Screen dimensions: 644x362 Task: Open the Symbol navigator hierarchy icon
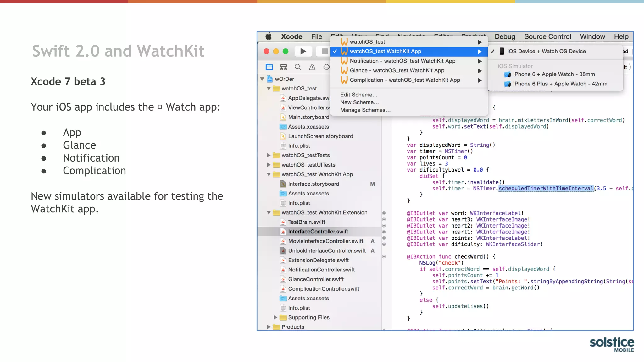[x=284, y=67]
